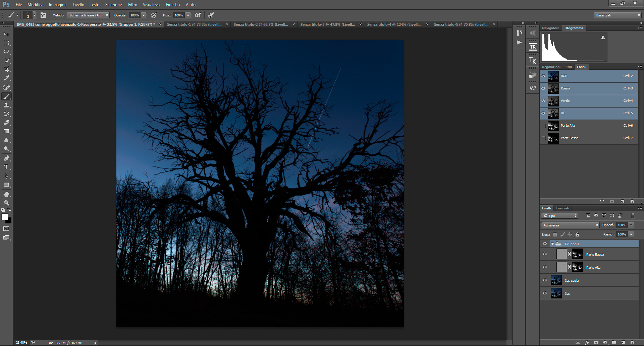644x346 pixels.
Task: Select the Gradient tool
Action: coord(6,132)
